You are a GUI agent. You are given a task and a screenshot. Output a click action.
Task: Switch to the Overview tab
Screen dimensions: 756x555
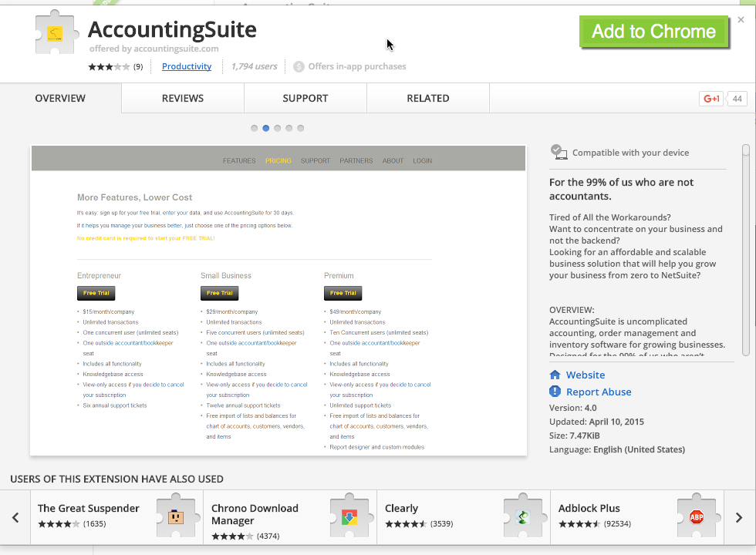(60, 99)
